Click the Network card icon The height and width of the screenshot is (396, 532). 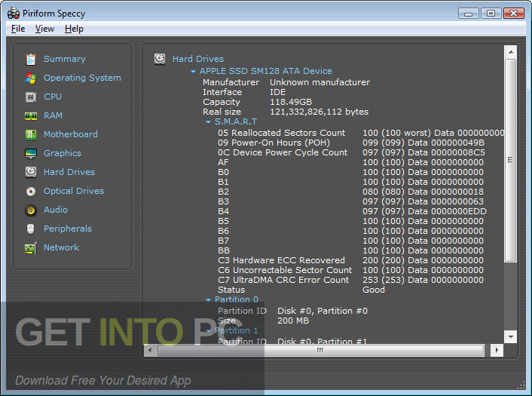31,248
